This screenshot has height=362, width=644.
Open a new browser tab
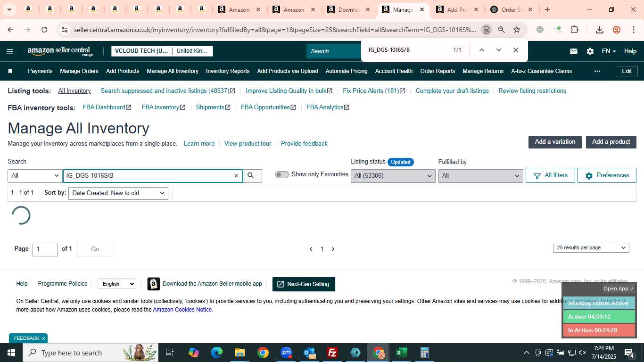tap(547, 9)
